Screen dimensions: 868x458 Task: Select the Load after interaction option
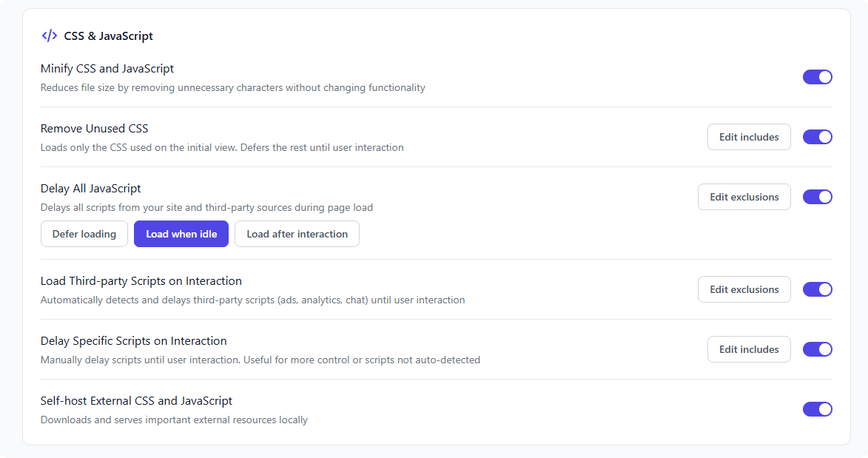coord(297,234)
